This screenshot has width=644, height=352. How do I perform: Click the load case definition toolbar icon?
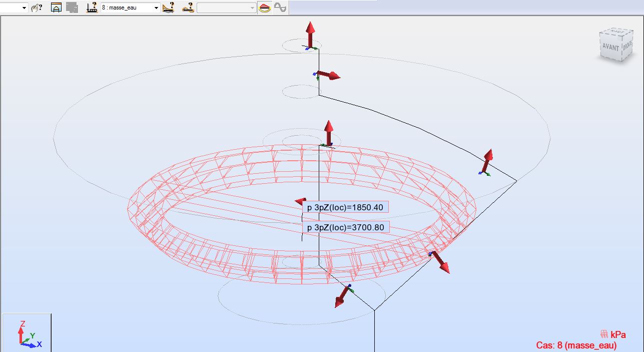[93, 8]
